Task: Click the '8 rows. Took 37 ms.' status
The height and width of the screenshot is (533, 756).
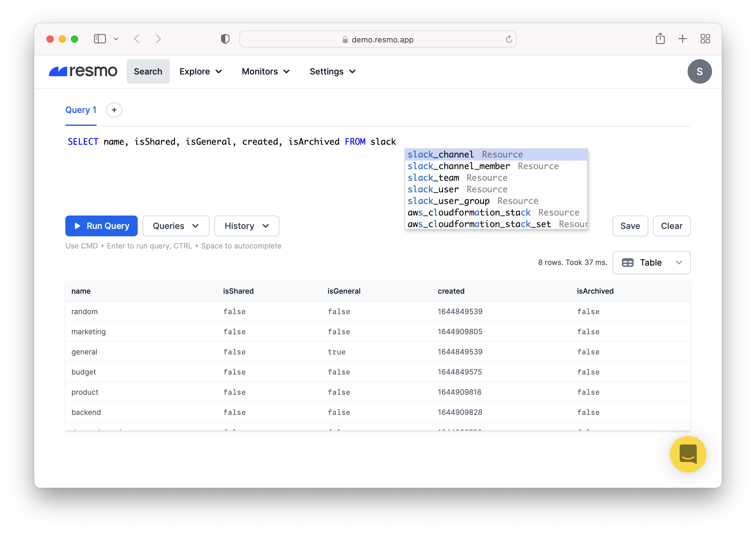Action: [x=572, y=263]
